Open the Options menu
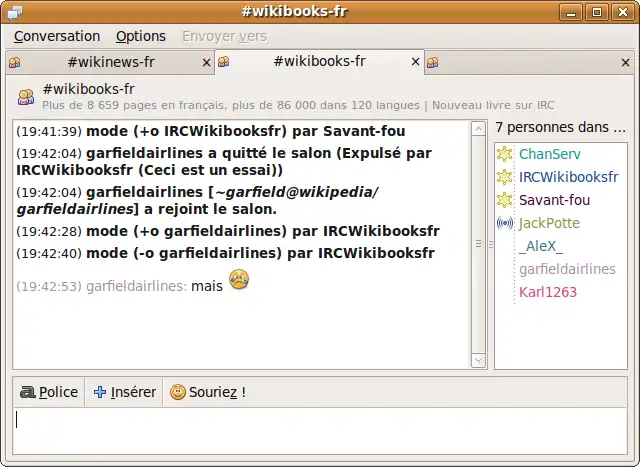The height and width of the screenshot is (467, 640). pyautogui.click(x=141, y=36)
